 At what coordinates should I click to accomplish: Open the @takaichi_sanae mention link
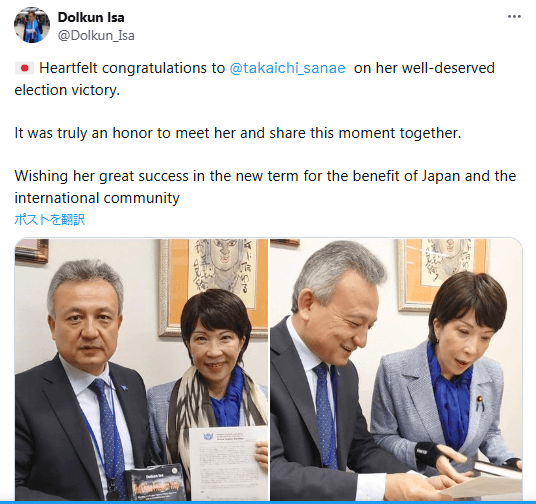point(287,68)
